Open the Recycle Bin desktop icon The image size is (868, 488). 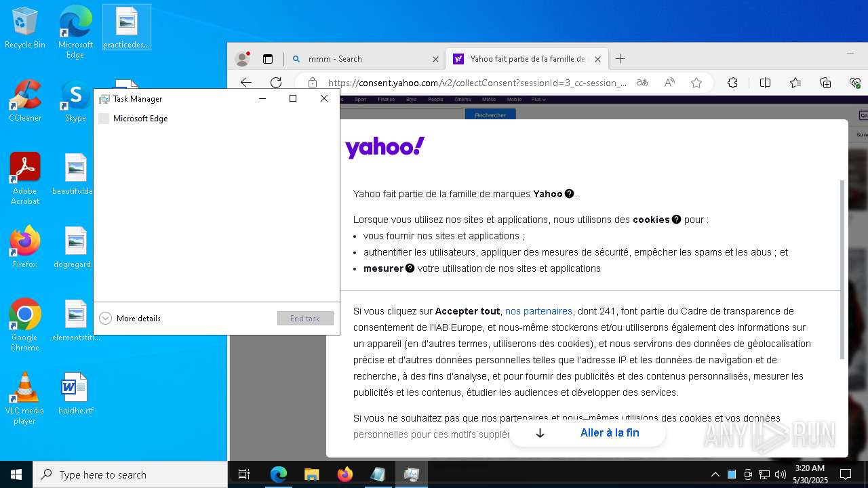coord(25,28)
